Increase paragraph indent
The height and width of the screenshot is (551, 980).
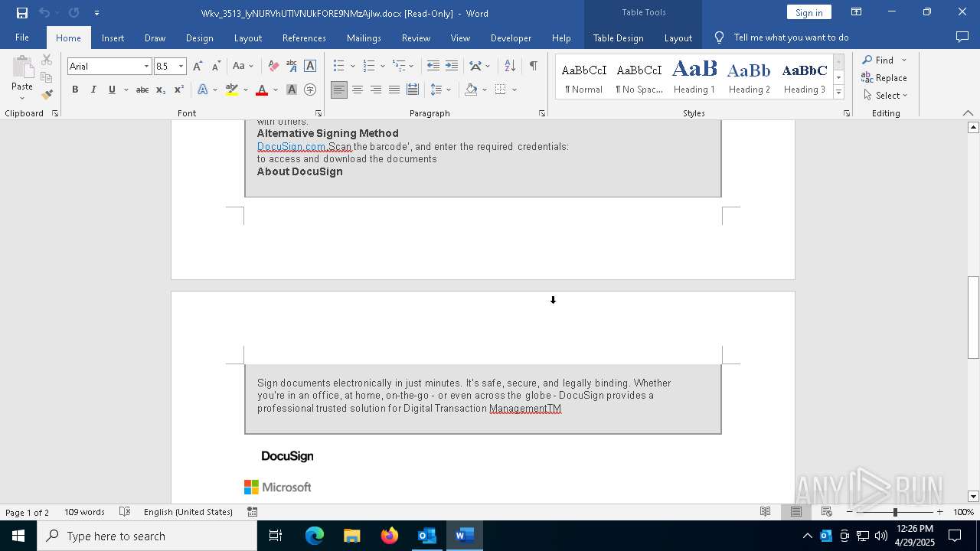click(452, 67)
